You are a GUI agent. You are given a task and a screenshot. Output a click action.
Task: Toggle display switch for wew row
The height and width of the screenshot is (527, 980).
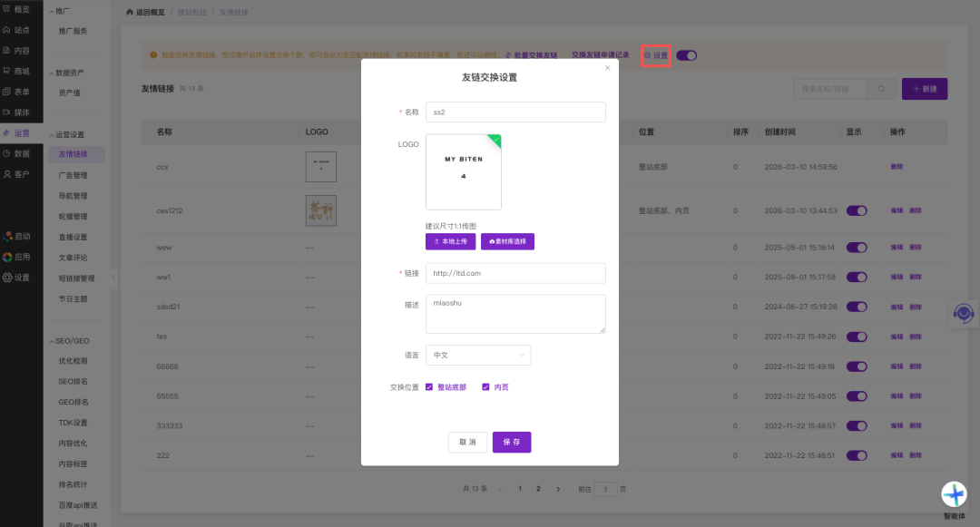pyautogui.click(x=857, y=248)
